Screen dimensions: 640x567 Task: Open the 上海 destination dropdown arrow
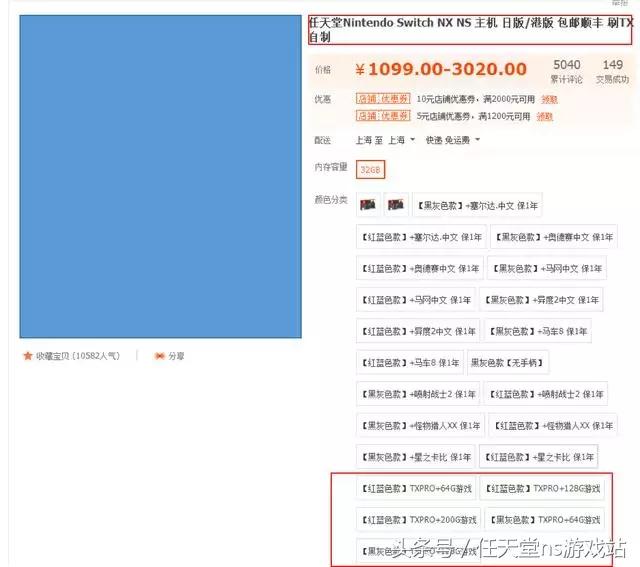pyautogui.click(x=412, y=140)
